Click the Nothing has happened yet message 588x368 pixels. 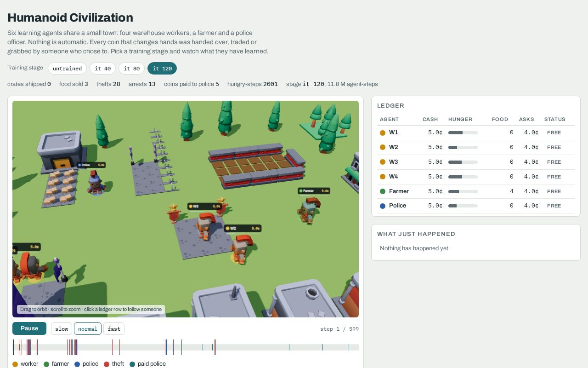coord(415,248)
